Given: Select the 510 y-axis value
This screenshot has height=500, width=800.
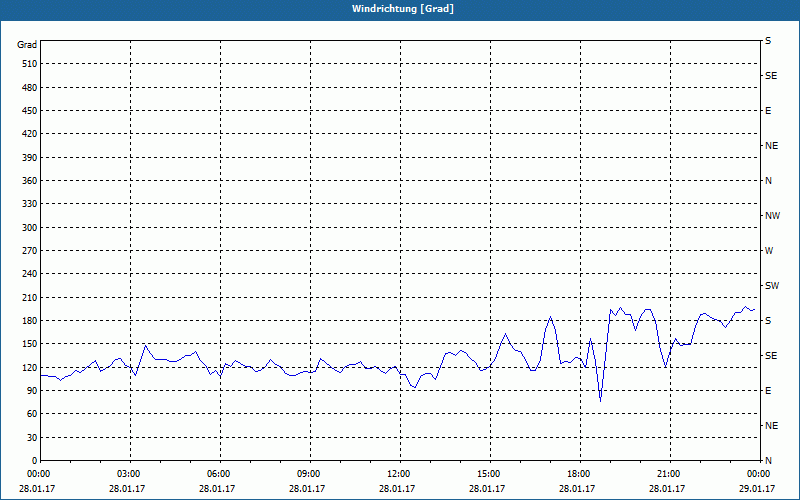Looking at the screenshot, I should (x=30, y=64).
